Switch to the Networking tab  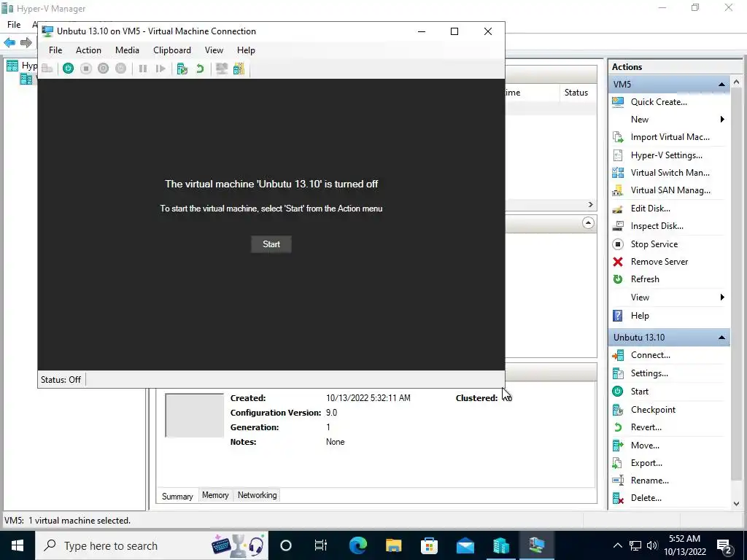[258, 495]
